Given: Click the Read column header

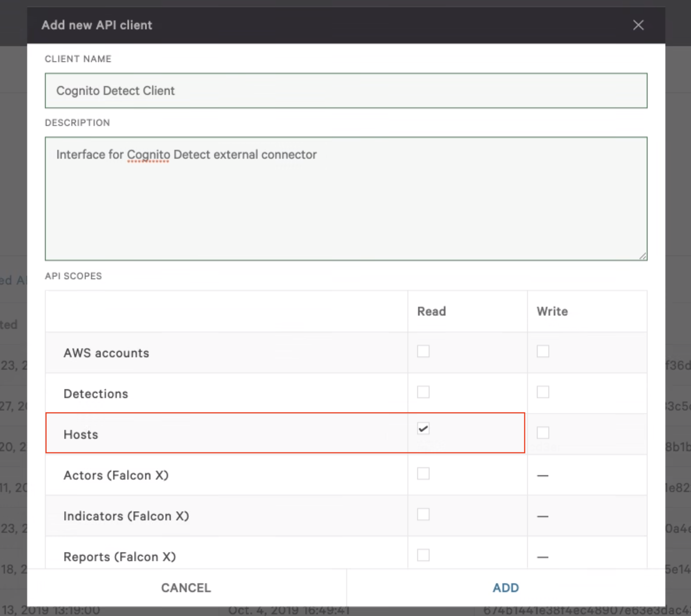Looking at the screenshot, I should 431,311.
